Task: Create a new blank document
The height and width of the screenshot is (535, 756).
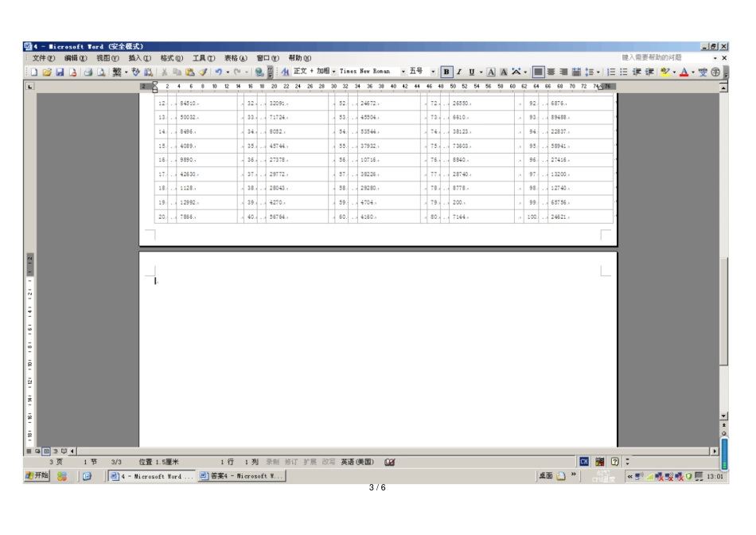Action: click(34, 72)
